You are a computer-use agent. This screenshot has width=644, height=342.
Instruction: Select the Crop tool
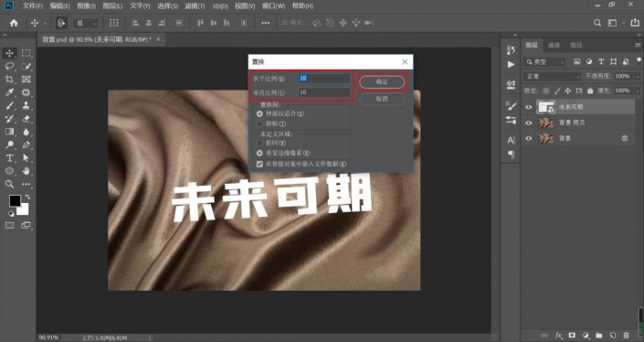click(9, 80)
